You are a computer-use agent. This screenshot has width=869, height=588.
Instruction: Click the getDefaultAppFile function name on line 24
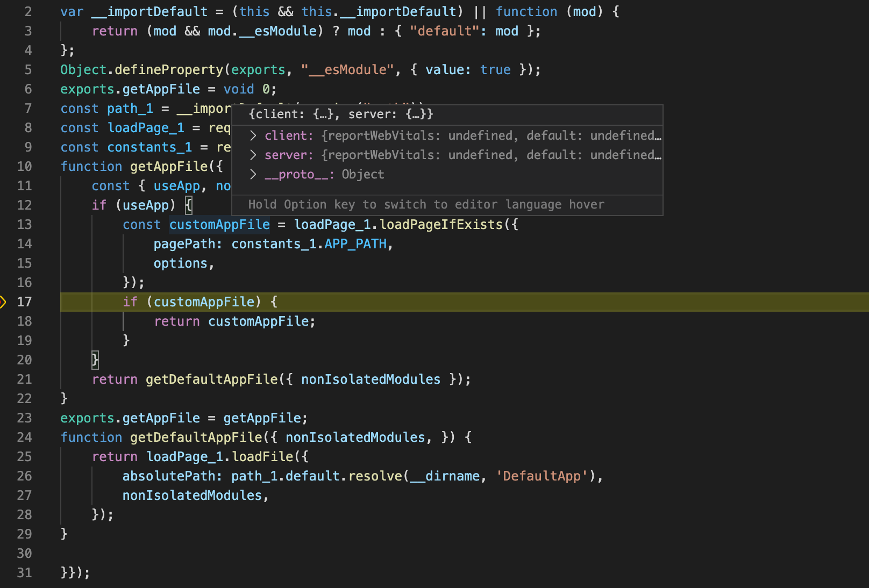coord(196,438)
